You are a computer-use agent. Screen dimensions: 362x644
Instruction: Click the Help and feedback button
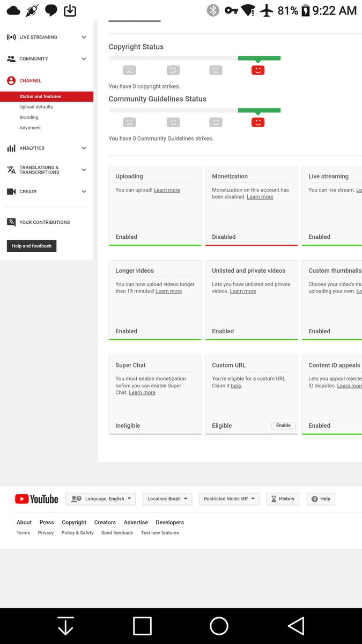click(32, 246)
